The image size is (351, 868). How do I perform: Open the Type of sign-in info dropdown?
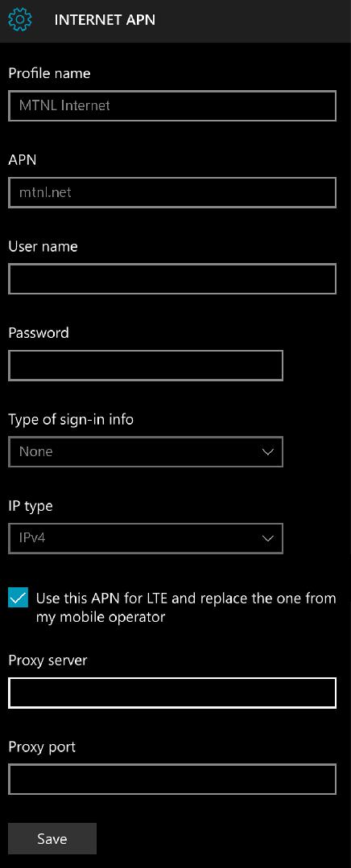coord(146,452)
